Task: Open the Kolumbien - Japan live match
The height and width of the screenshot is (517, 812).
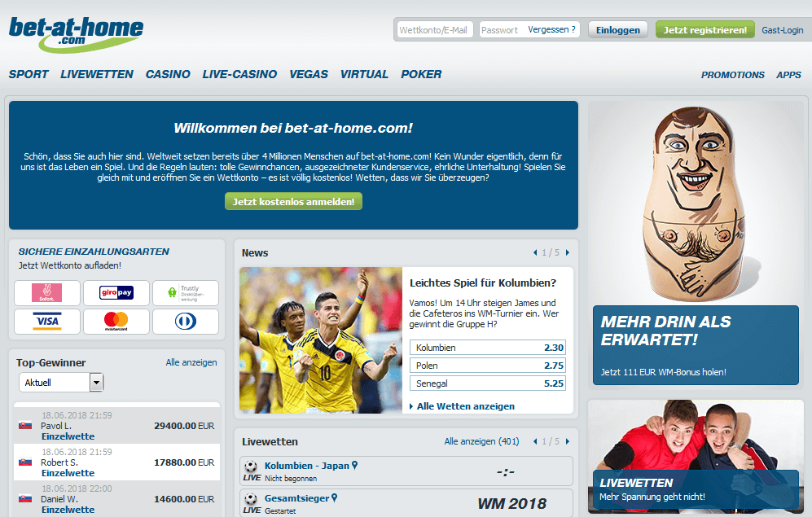Action: 306,466
